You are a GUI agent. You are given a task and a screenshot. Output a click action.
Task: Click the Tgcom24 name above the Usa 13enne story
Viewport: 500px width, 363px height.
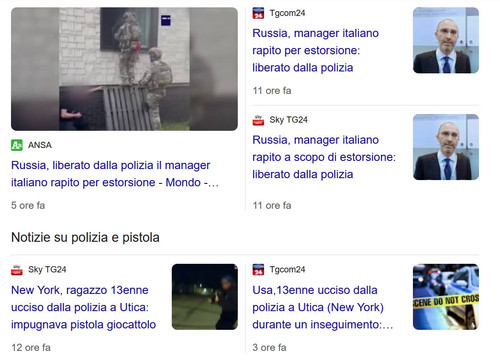287,269
